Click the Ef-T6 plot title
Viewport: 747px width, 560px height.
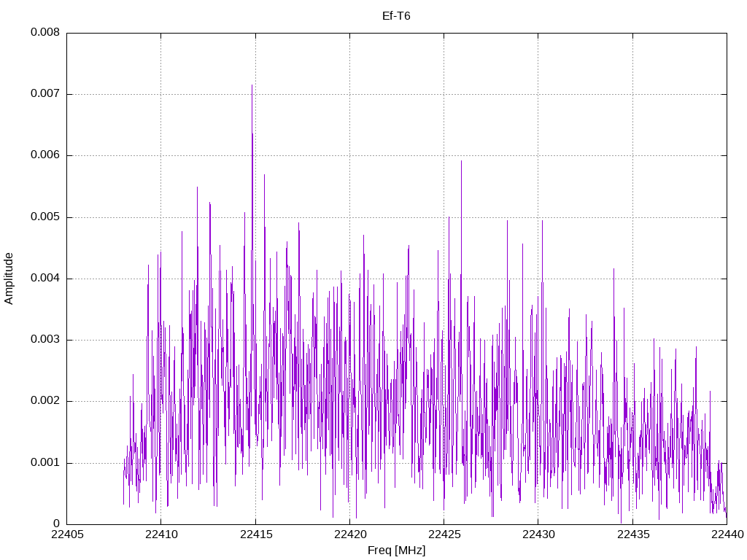point(396,16)
